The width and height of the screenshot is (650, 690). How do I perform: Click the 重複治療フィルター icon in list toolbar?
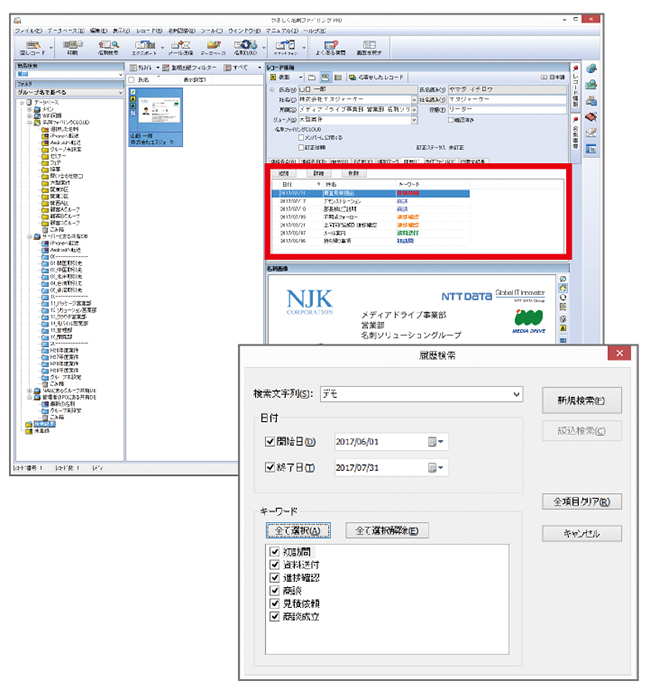click(165, 68)
